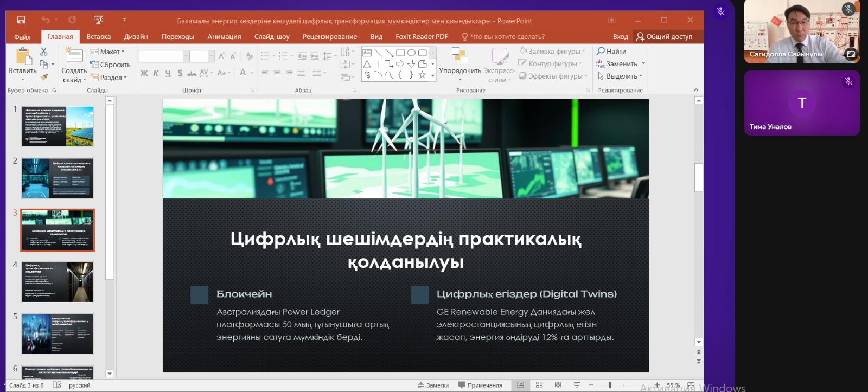Save the presentation with the floppy disk icon
The image size is (868, 392).
[21, 20]
